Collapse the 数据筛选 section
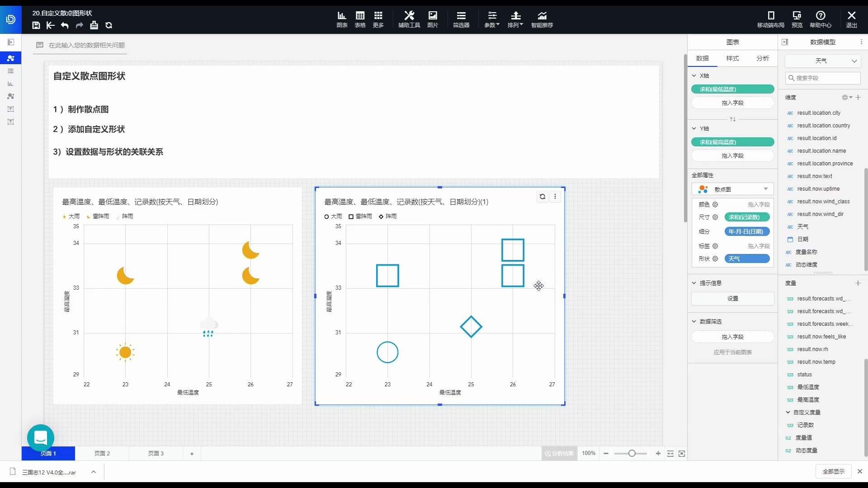This screenshot has width=868, height=488. point(694,321)
